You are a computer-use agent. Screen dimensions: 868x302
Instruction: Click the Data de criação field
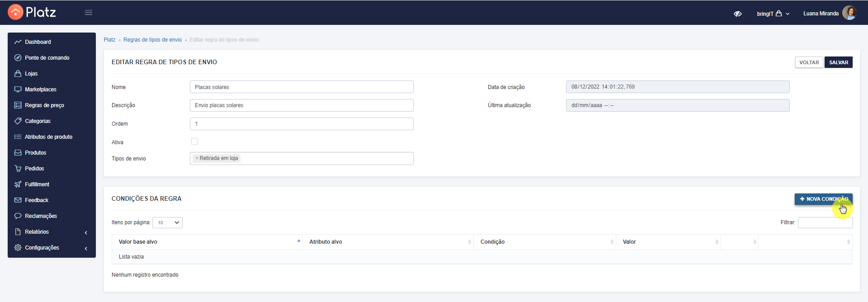click(x=678, y=87)
